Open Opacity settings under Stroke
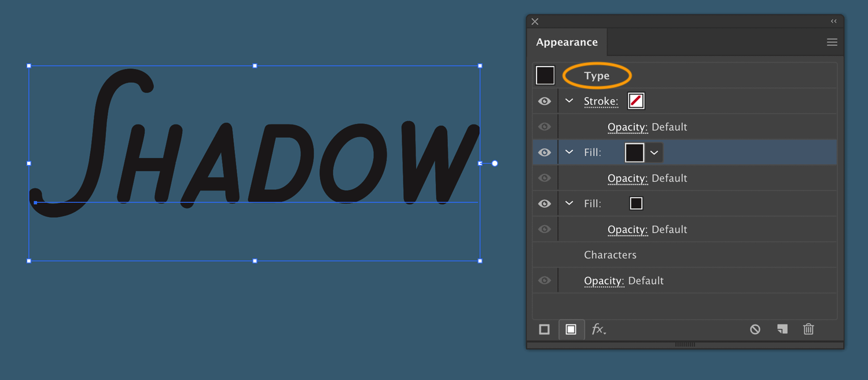 (x=628, y=126)
